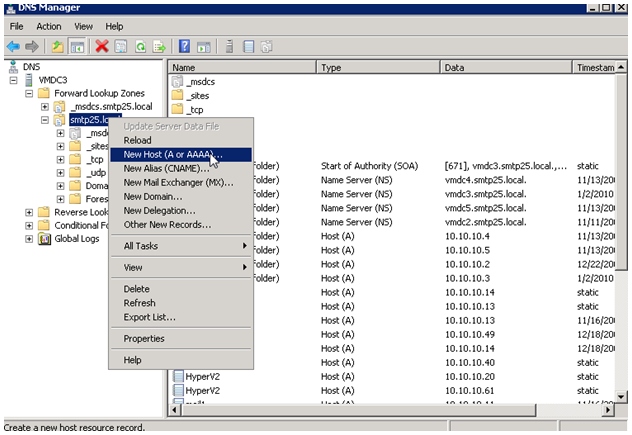The height and width of the screenshot is (435, 632).
Task: Click the Properties toolbar icon
Action: (x=121, y=47)
